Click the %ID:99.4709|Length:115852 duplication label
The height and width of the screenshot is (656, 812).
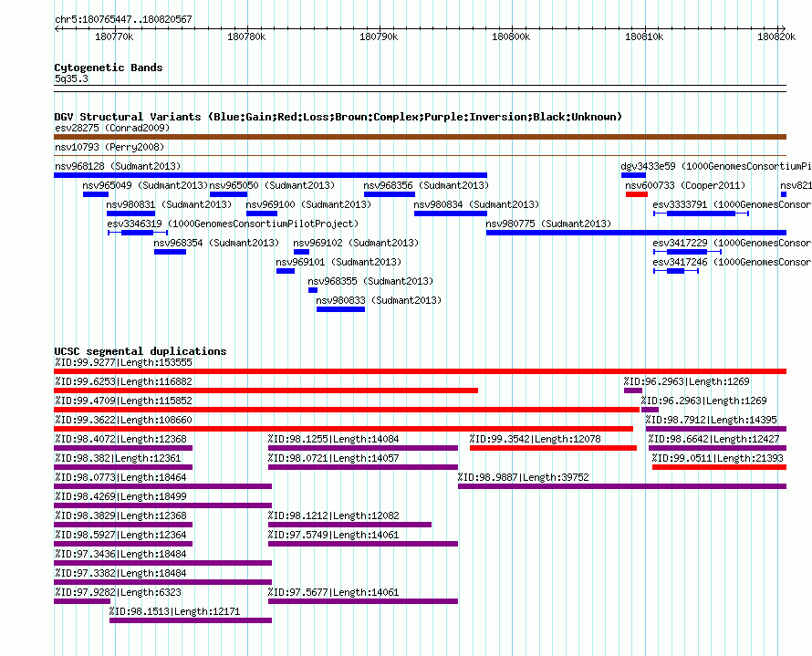123,401
